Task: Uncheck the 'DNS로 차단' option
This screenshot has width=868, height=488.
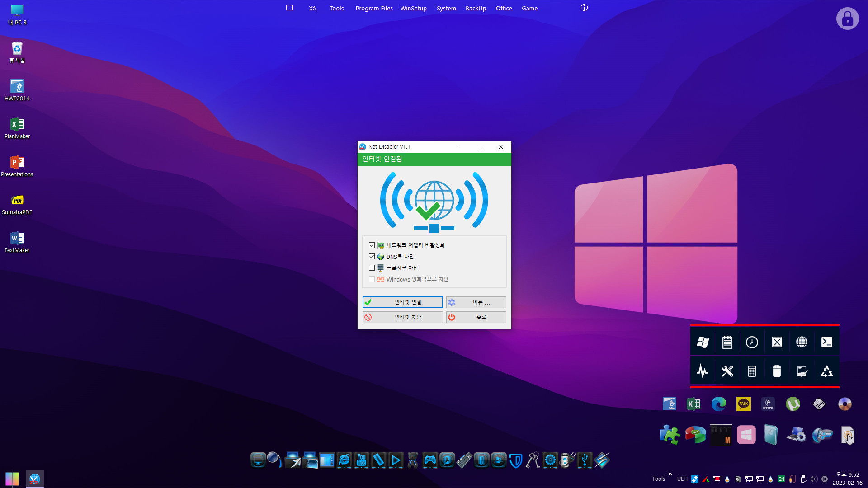Action: click(x=372, y=257)
